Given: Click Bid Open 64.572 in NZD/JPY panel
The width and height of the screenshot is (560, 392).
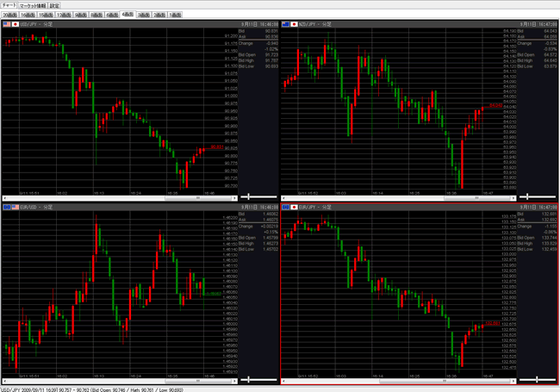Looking at the screenshot, I should pos(551,54).
